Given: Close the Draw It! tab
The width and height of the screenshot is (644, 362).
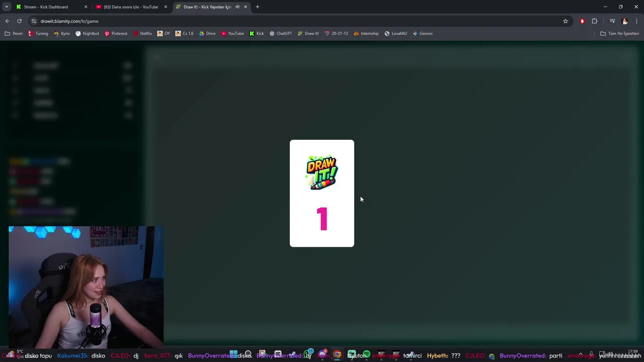Looking at the screenshot, I should click(x=246, y=7).
